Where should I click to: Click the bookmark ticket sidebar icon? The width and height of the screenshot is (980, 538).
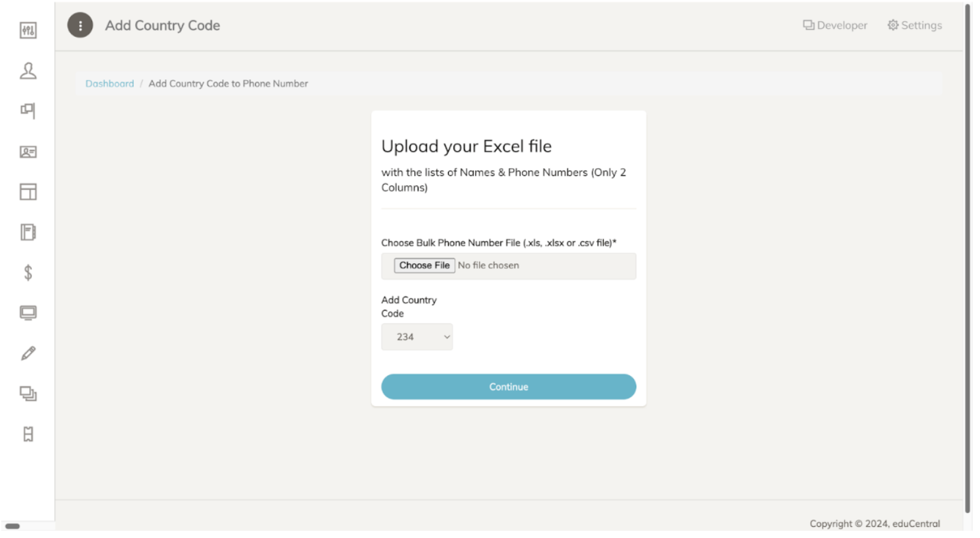[28, 434]
